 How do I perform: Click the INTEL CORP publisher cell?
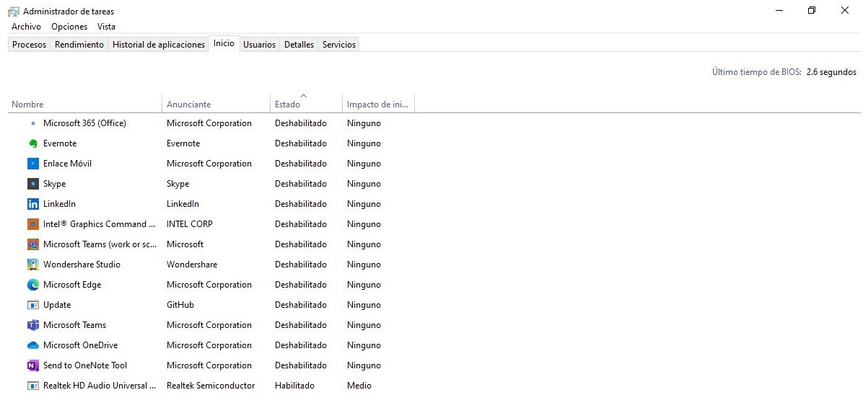coord(190,224)
